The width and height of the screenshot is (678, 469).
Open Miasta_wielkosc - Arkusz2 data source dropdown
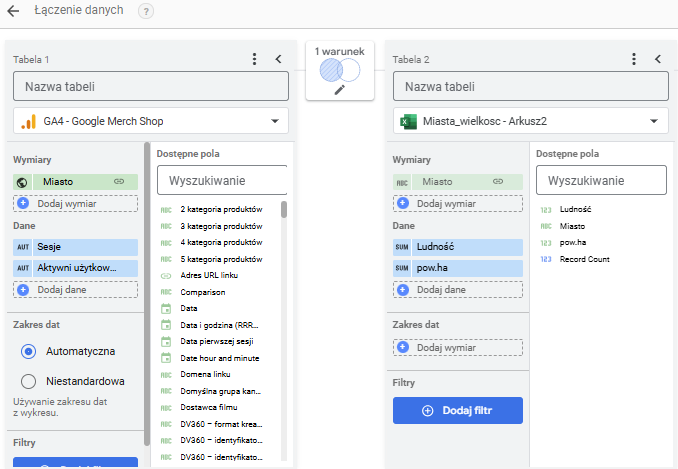[x=530, y=121]
